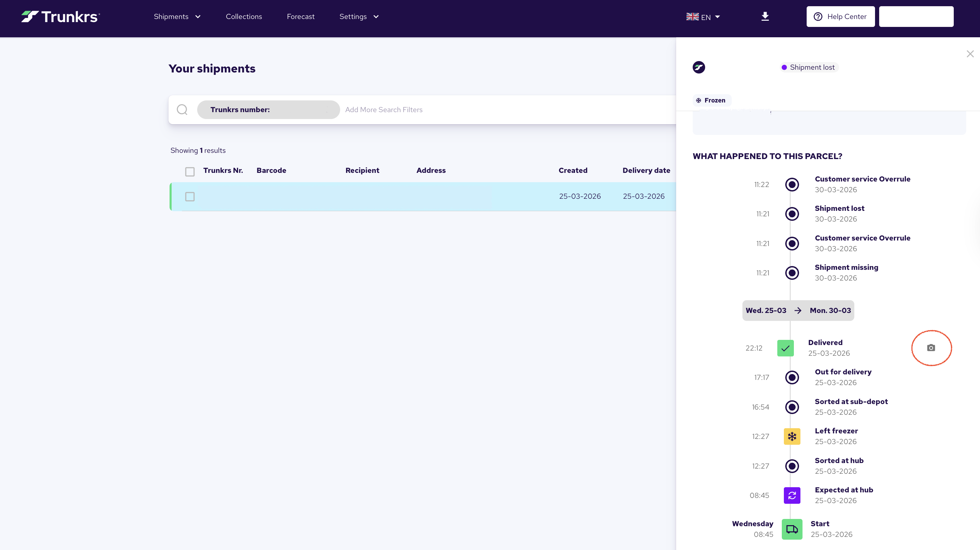Click the arrow in the date range chip
The height and width of the screenshot is (550, 980).
pyautogui.click(x=798, y=311)
